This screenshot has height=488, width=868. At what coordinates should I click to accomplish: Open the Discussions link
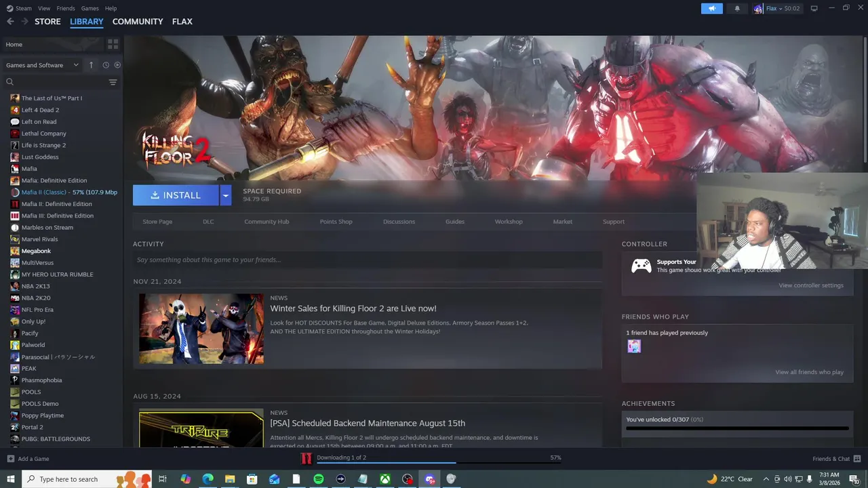click(399, 222)
